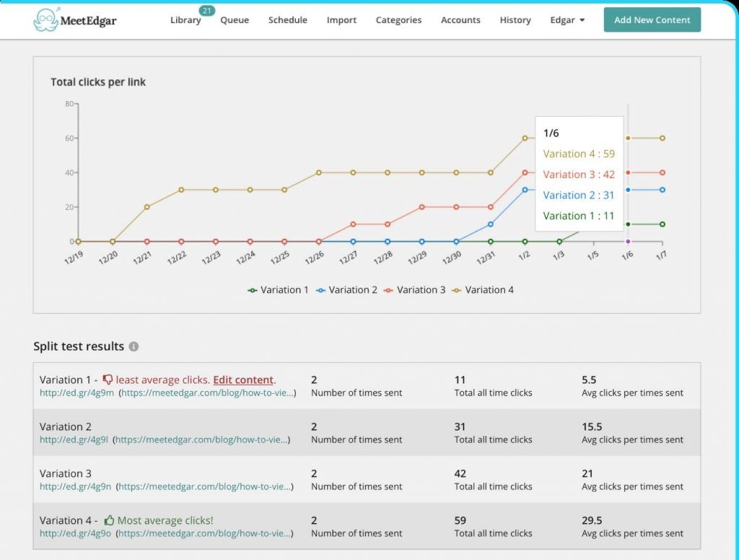The image size is (739, 560).
Task: Go to the Import page
Action: click(341, 20)
